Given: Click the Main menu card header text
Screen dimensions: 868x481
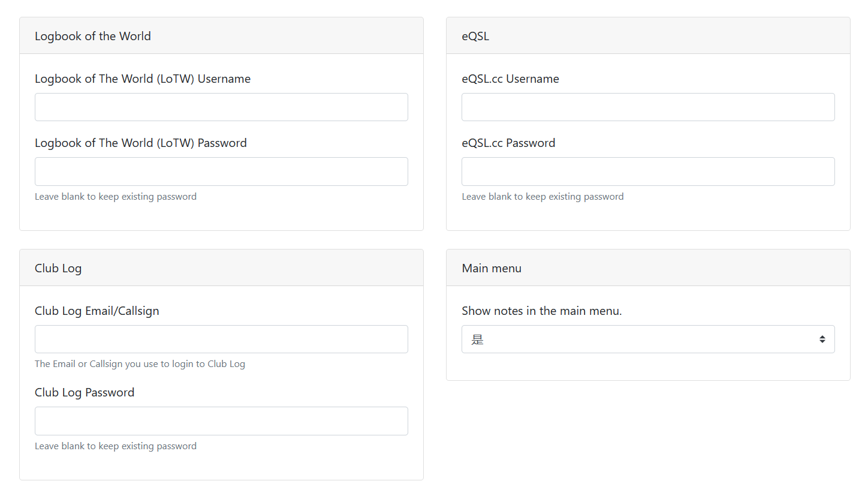Looking at the screenshot, I should (x=492, y=268).
